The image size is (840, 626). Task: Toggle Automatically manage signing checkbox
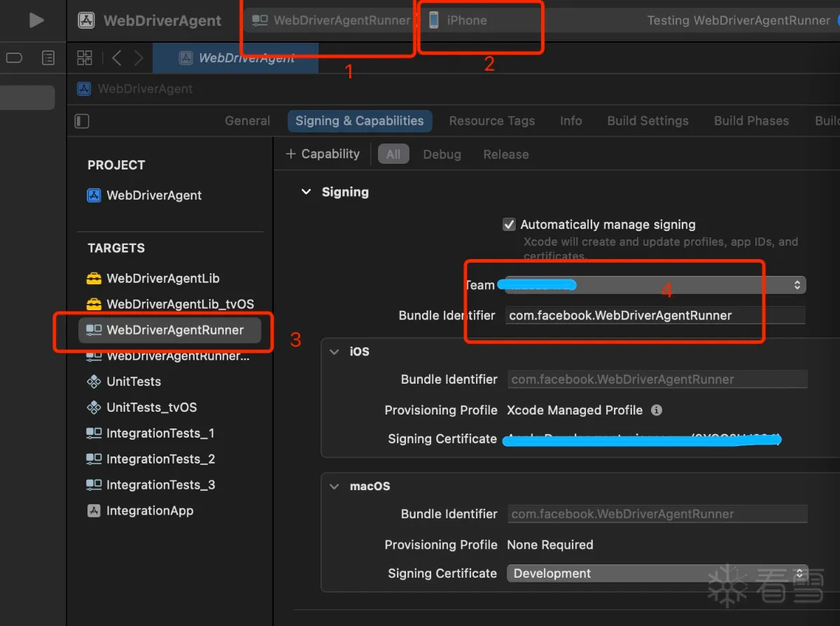click(510, 225)
